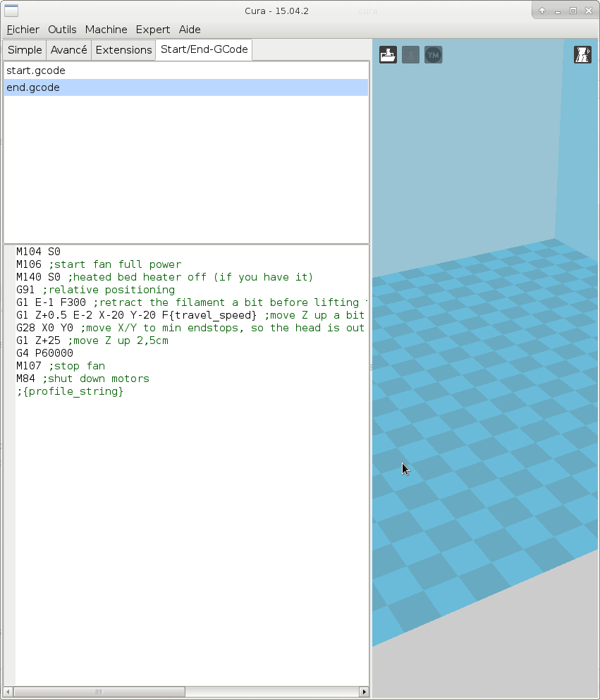Image resolution: width=600 pixels, height=700 pixels.
Task: Click the 'M106 ;start fan full power' line
Action: pyautogui.click(x=99, y=264)
